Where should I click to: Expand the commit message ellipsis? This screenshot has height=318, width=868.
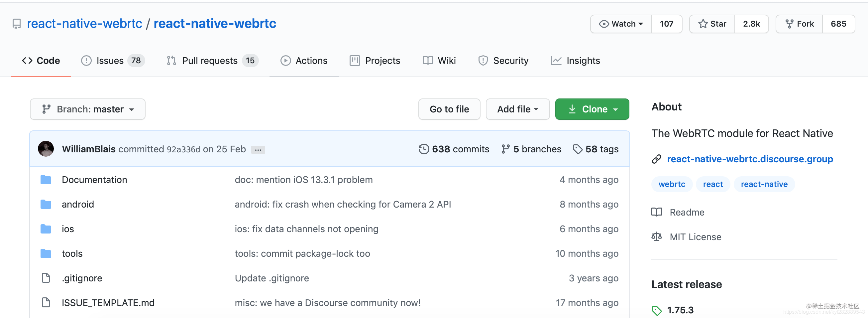click(x=258, y=150)
